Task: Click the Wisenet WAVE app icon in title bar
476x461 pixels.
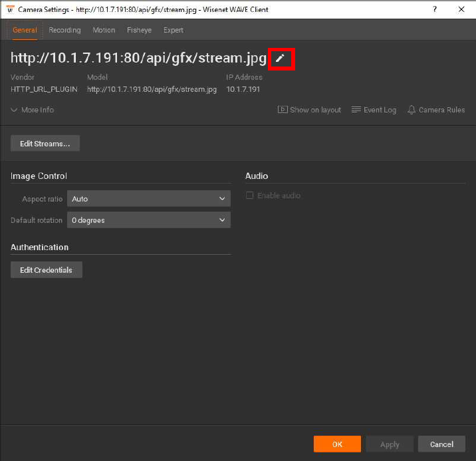Action: tap(9, 9)
